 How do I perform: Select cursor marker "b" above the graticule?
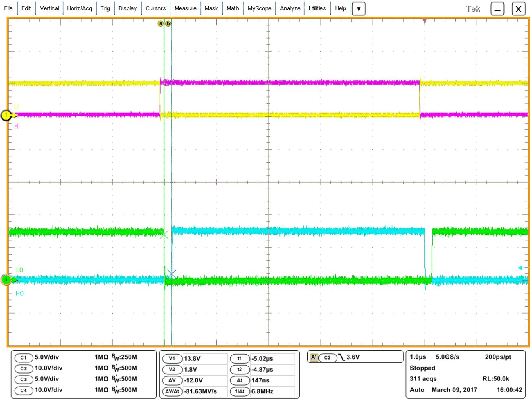click(168, 23)
